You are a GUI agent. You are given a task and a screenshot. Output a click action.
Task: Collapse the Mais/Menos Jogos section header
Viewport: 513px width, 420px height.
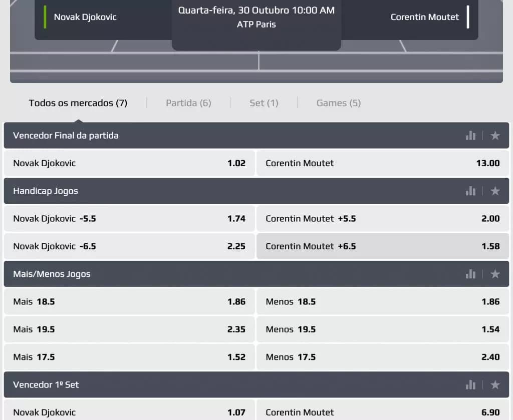200,274
